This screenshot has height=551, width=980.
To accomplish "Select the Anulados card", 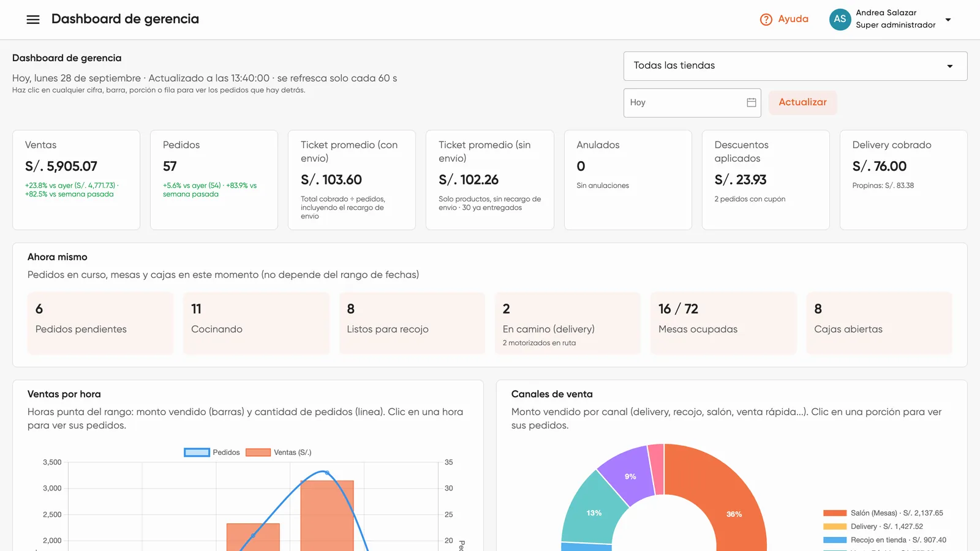I will tap(628, 180).
